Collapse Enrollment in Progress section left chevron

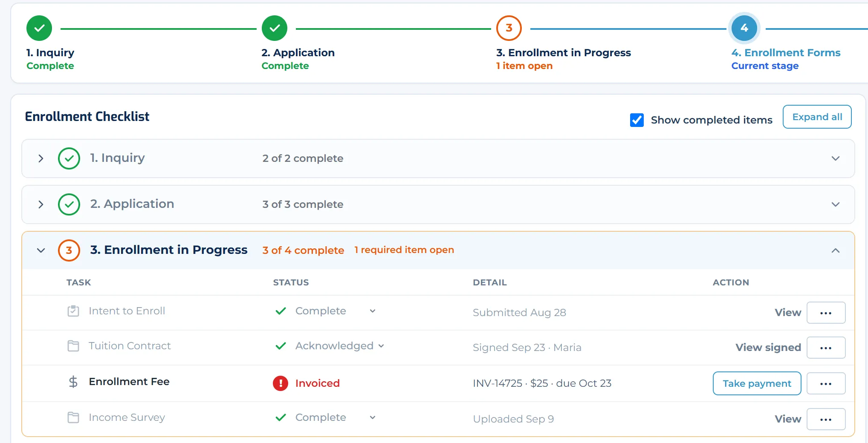(x=41, y=250)
